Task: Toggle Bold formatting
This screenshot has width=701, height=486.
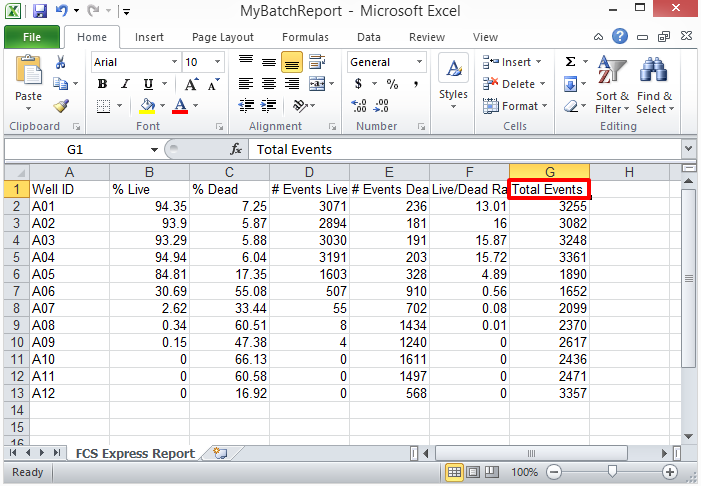Action: [102, 84]
